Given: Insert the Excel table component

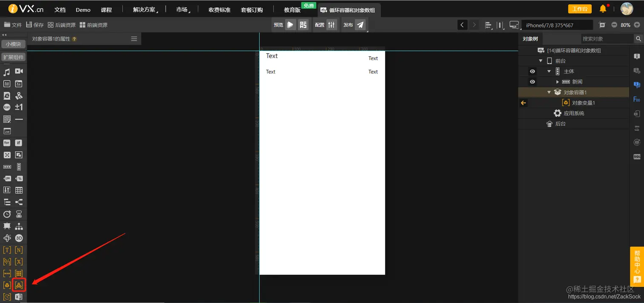Looking at the screenshot, I should point(19,297).
